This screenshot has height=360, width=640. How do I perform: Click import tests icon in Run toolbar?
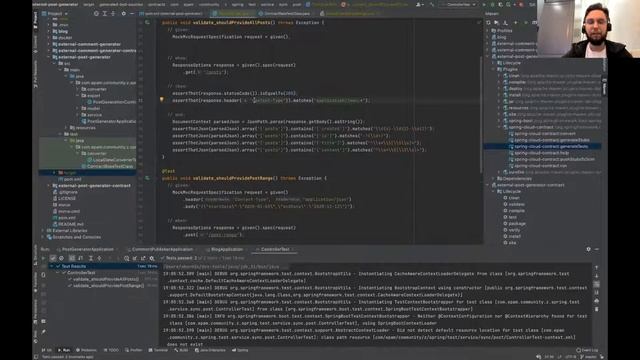(135, 258)
